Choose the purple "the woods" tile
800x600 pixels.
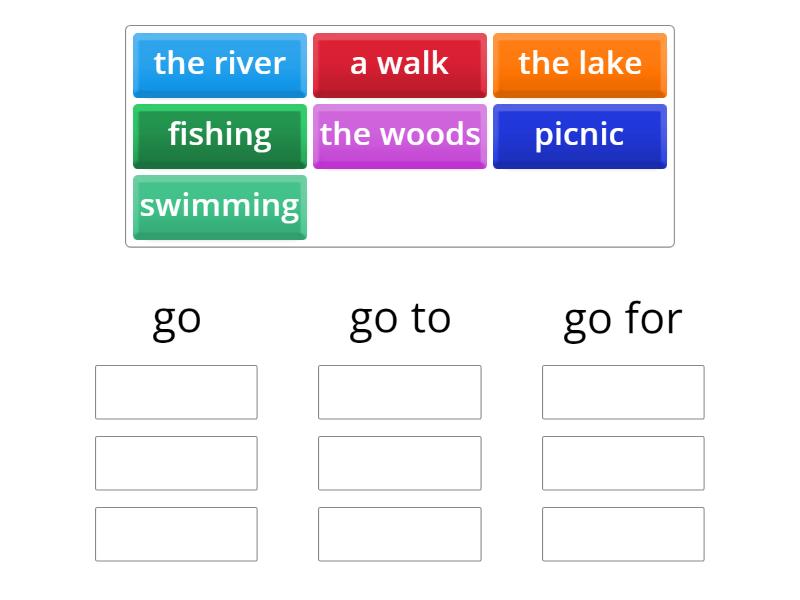click(x=400, y=135)
